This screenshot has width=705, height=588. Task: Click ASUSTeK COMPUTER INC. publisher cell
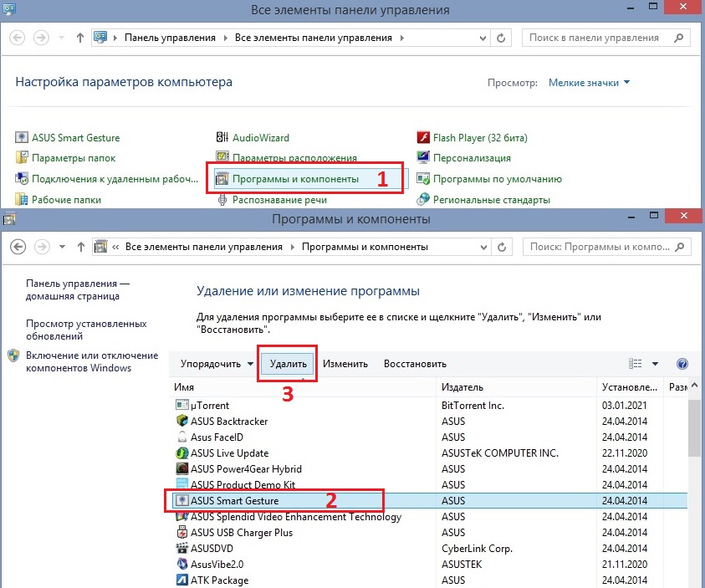point(500,453)
